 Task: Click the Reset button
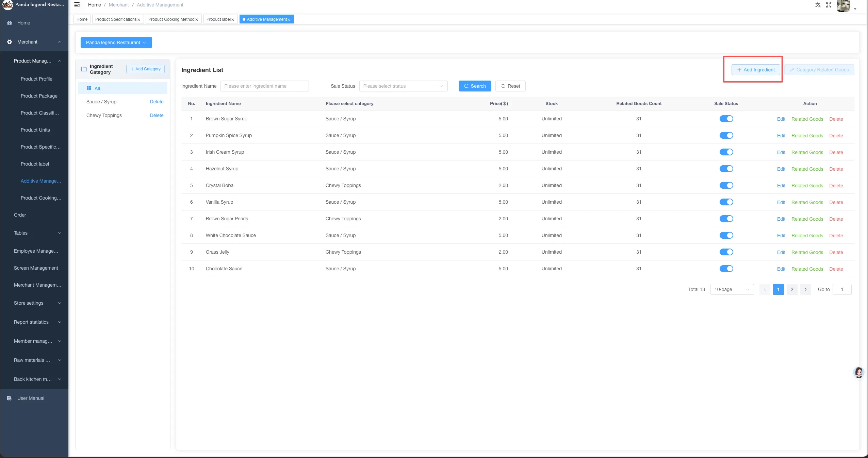pyautogui.click(x=510, y=86)
